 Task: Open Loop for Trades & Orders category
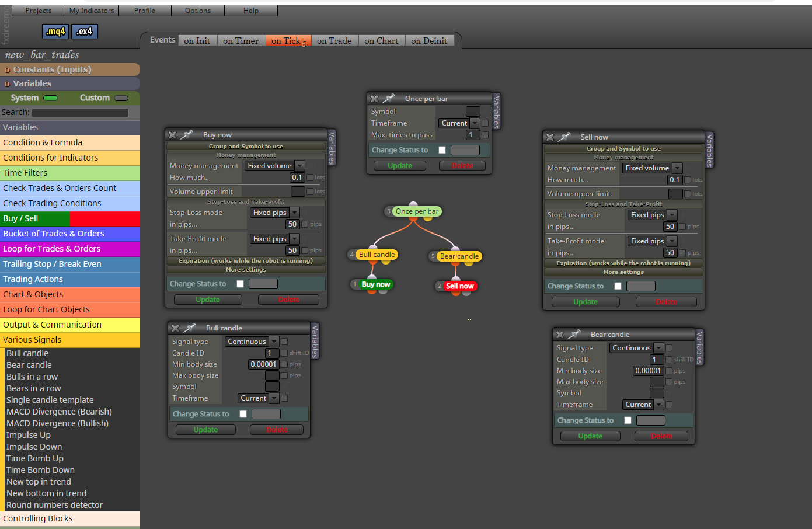tap(70, 249)
